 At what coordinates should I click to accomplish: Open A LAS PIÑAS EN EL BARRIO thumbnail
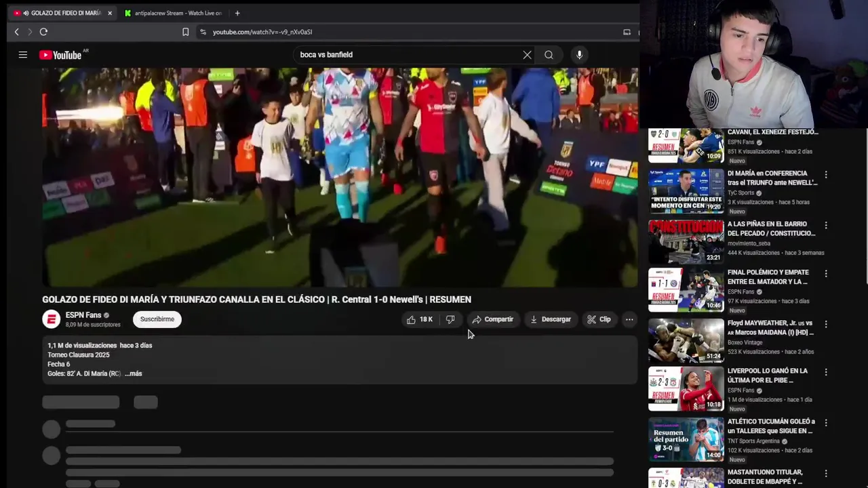point(686,241)
